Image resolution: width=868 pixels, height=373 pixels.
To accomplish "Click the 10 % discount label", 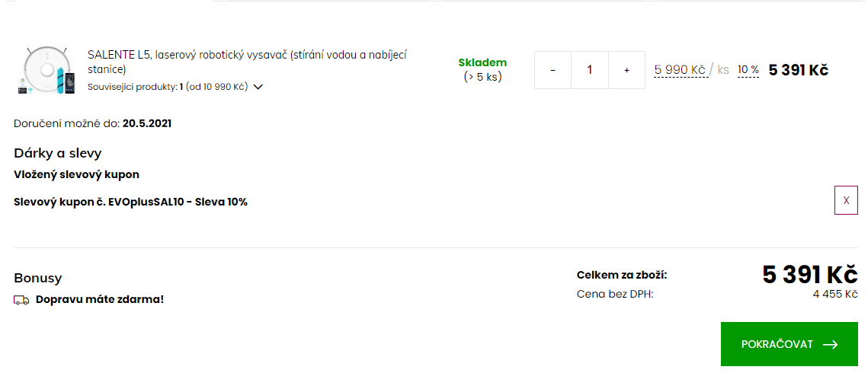I will coord(748,69).
